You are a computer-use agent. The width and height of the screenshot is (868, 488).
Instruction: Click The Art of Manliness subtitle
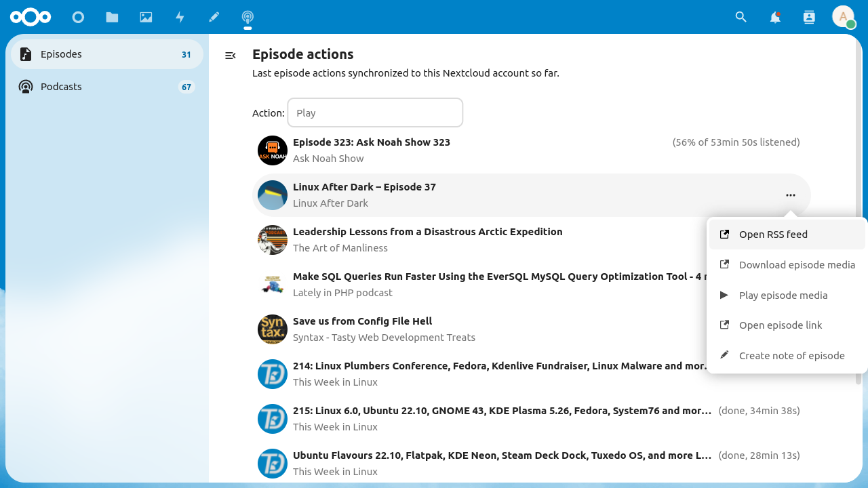[x=340, y=248]
